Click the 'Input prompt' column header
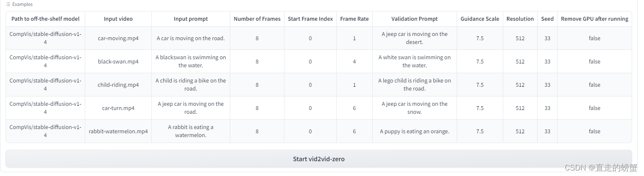Screen dimensions: 644x176 (190, 19)
